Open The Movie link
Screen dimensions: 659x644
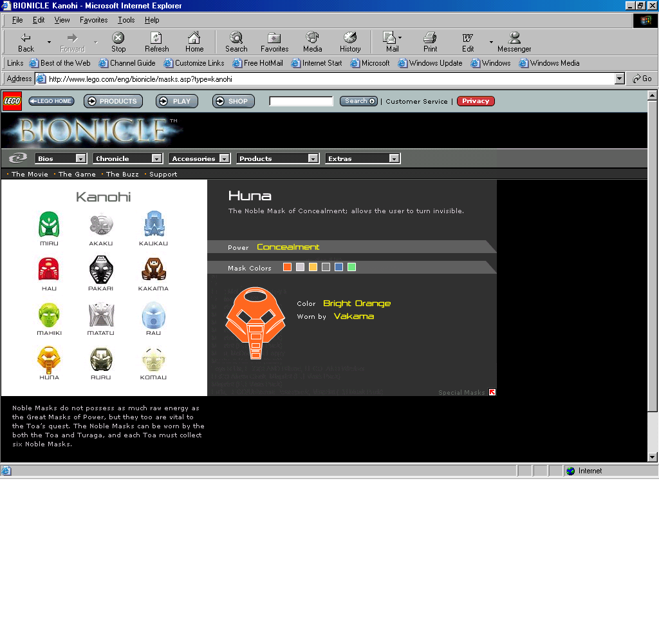(30, 174)
